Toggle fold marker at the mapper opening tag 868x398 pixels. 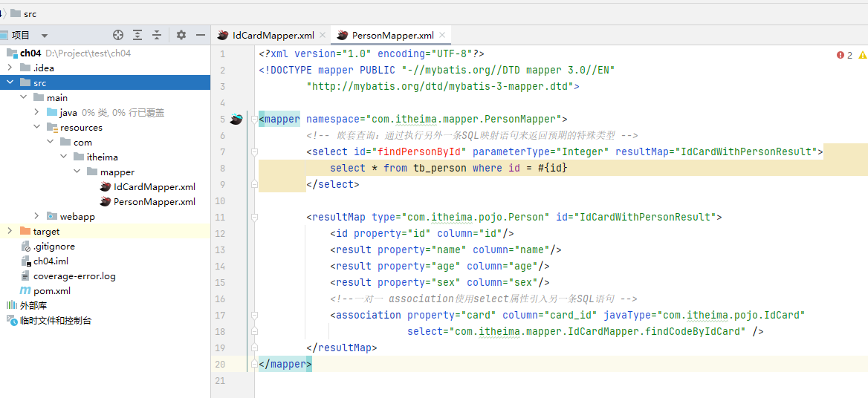pyautogui.click(x=254, y=120)
